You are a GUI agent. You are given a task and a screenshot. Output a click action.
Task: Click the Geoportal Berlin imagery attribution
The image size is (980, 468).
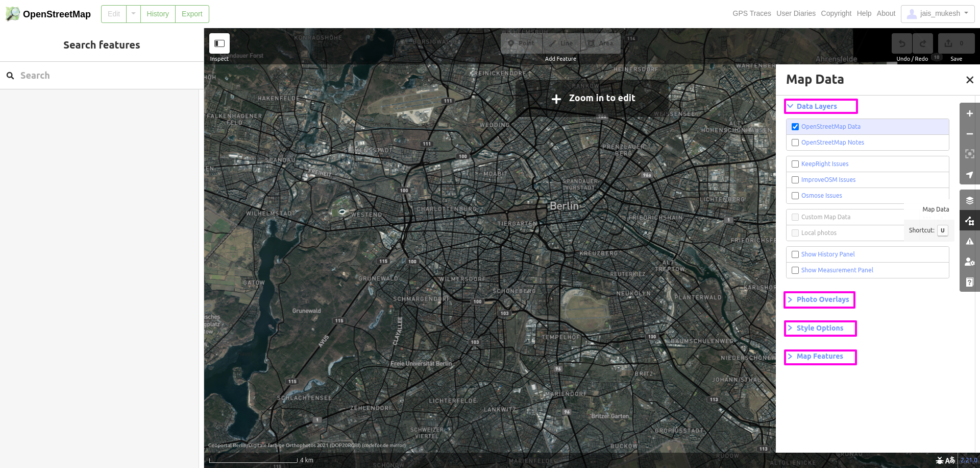(307, 446)
